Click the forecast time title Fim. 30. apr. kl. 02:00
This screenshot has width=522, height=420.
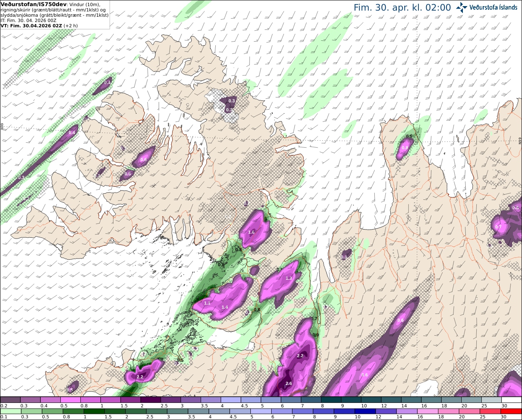(x=402, y=7)
